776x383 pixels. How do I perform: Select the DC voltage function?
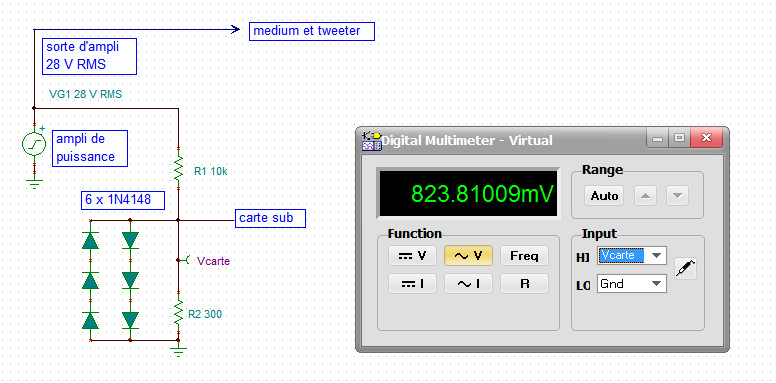[x=412, y=255]
